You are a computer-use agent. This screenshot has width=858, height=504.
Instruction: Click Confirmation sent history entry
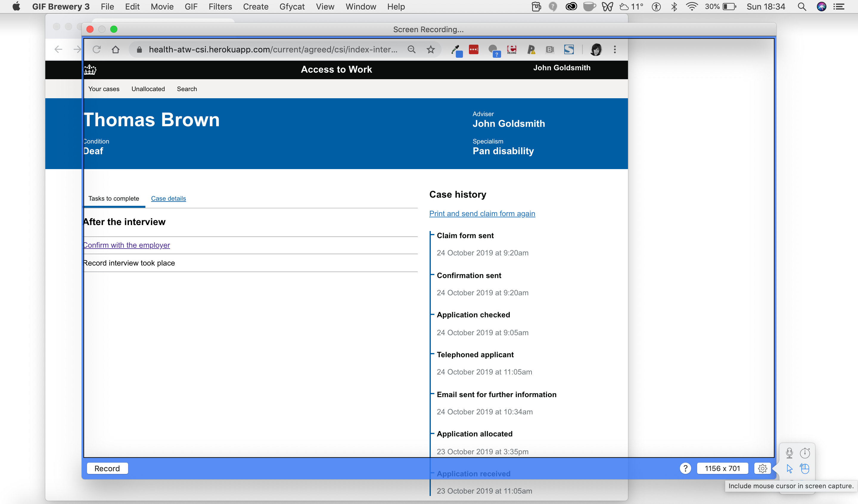point(469,275)
